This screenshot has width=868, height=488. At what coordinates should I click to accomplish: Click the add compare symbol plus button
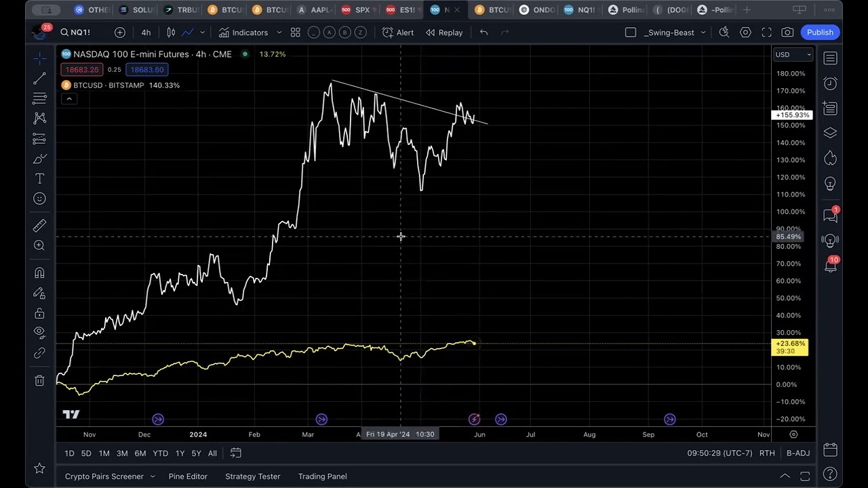(x=120, y=33)
